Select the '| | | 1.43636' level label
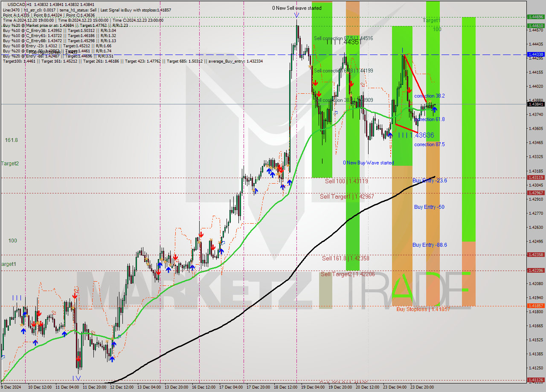This screenshot has width=546, height=392. (x=416, y=135)
